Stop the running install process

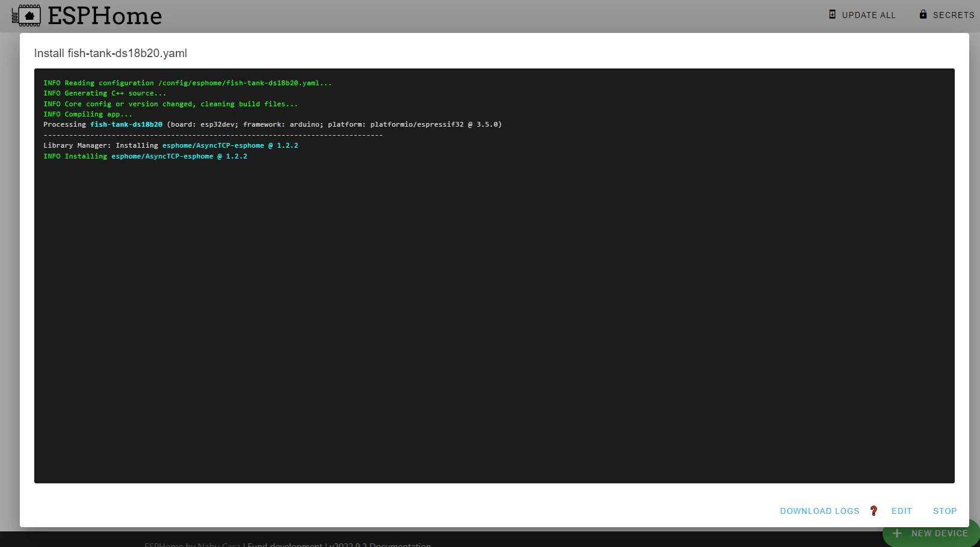pos(945,511)
